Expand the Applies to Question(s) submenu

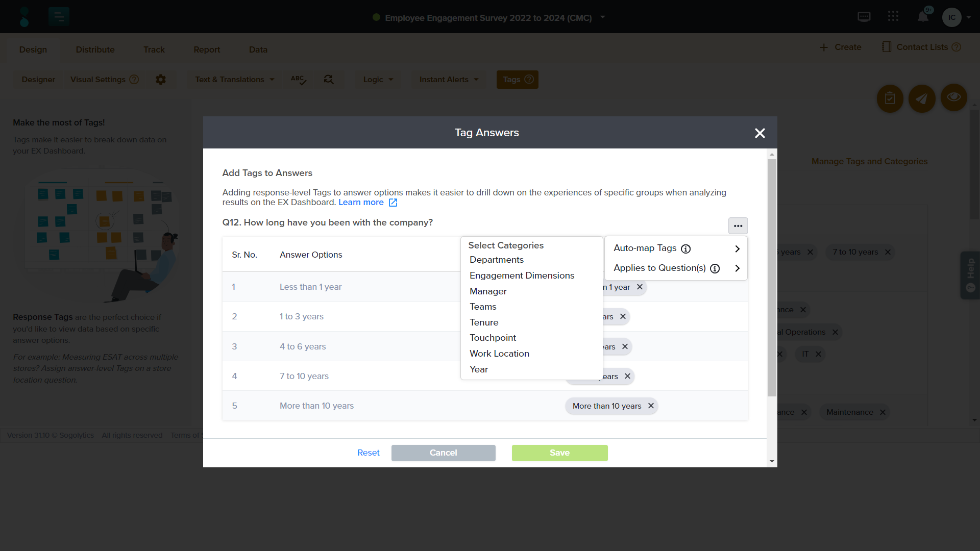(737, 268)
